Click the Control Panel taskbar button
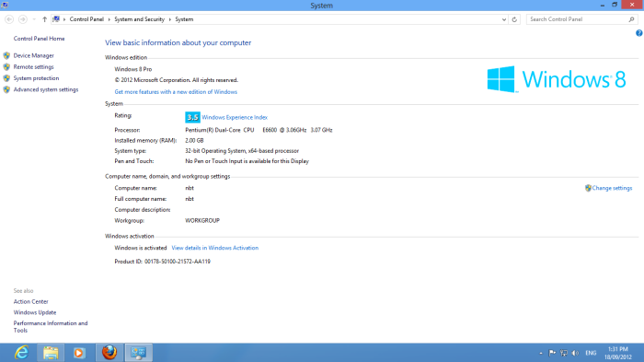 coord(138,353)
